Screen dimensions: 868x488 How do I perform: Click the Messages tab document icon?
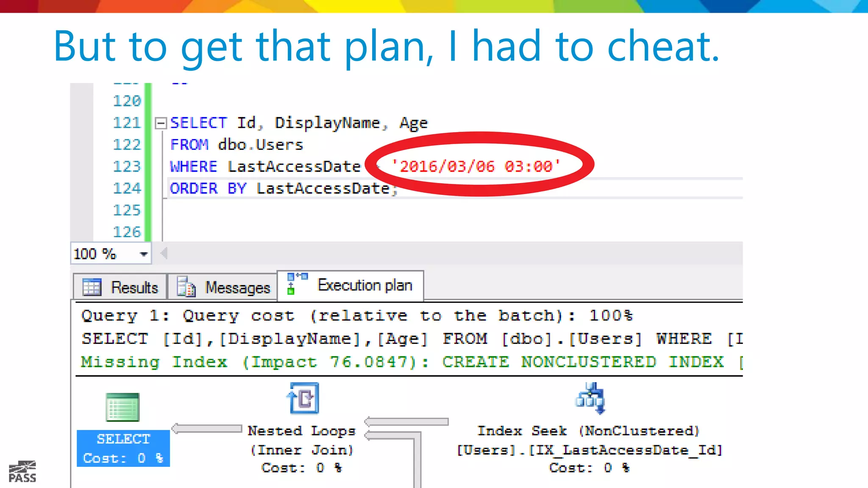(186, 287)
